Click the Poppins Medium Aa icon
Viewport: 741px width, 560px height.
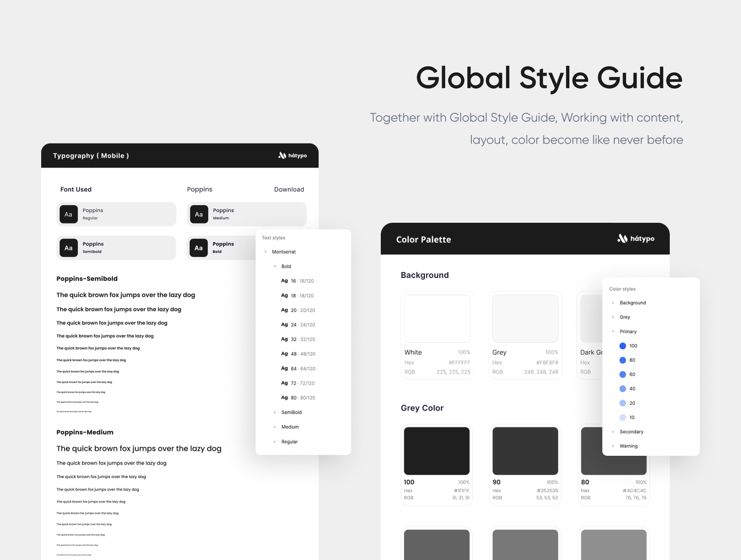click(x=199, y=214)
